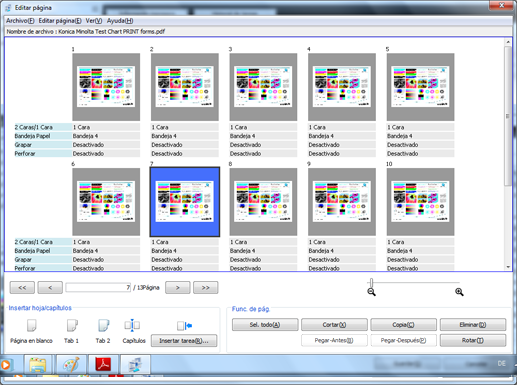The image size is (517, 385).
Task: Open the Paint taskbar icon
Action: click(x=71, y=364)
